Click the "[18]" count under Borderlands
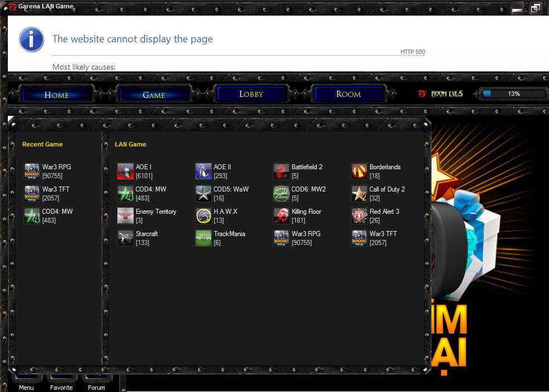This screenshot has height=392, width=549. coord(375,176)
